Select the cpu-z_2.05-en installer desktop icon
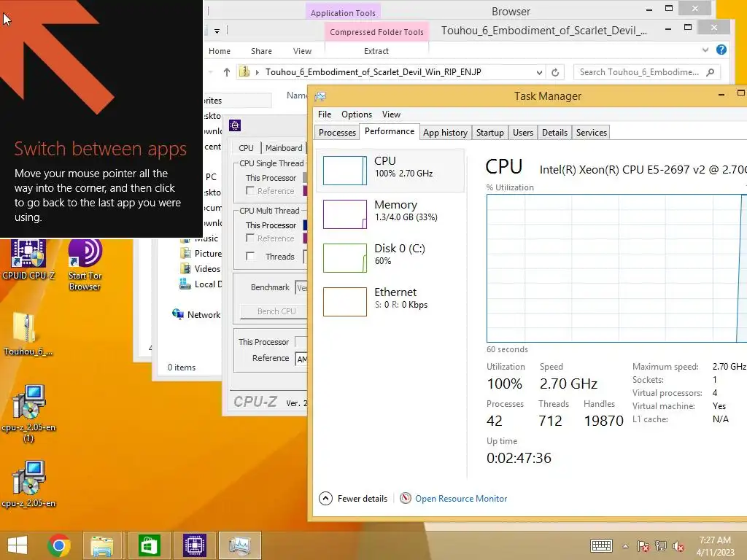 (x=28, y=484)
